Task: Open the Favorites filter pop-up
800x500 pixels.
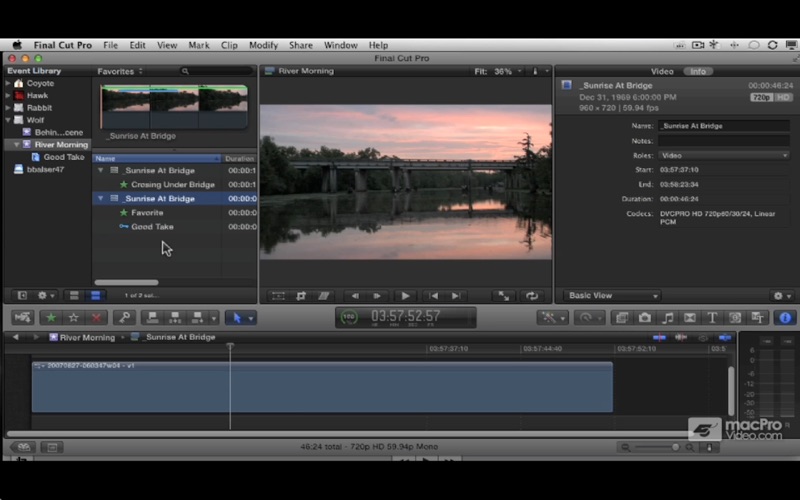Action: (x=120, y=71)
